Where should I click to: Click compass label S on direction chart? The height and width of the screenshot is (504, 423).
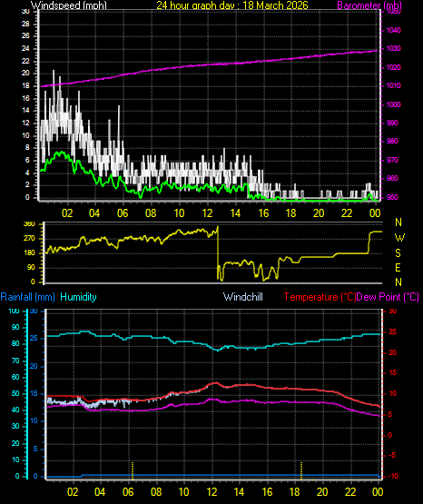(398, 253)
